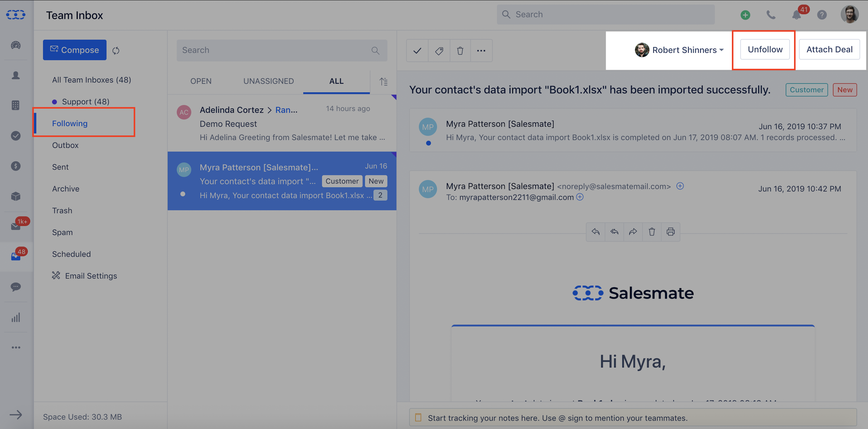The width and height of the screenshot is (868, 429).
Task: Click the Unfollow button
Action: pyautogui.click(x=765, y=49)
